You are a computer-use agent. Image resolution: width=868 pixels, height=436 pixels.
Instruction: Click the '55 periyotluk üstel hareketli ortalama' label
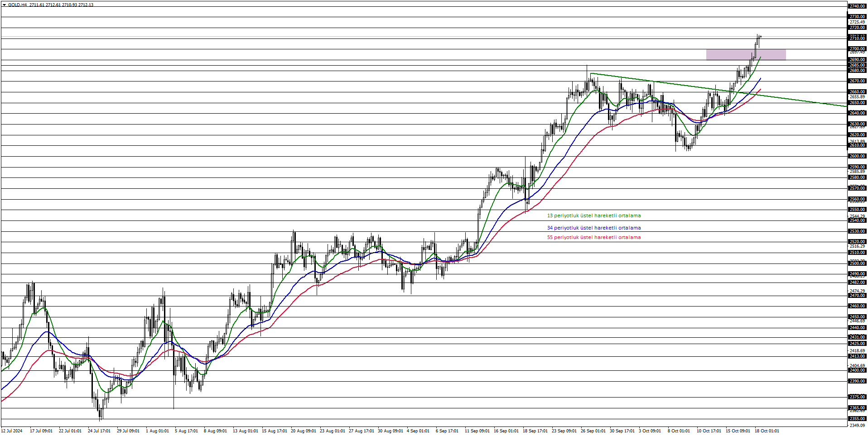pyautogui.click(x=594, y=238)
